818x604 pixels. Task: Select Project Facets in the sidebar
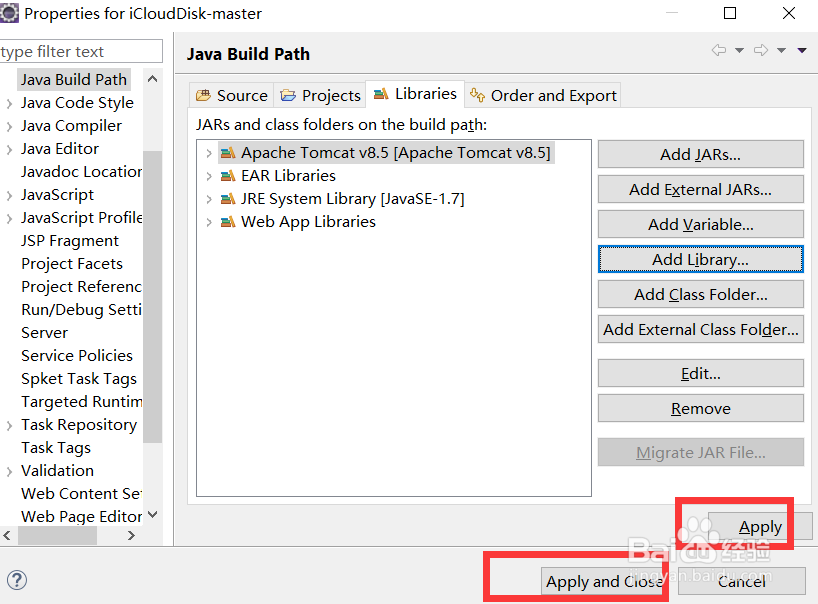point(72,264)
